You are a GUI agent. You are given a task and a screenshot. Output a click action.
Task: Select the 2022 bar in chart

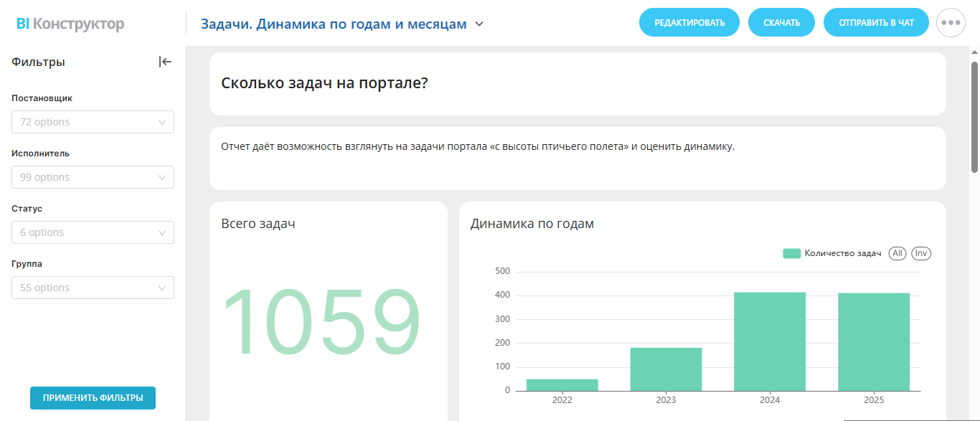click(x=562, y=385)
